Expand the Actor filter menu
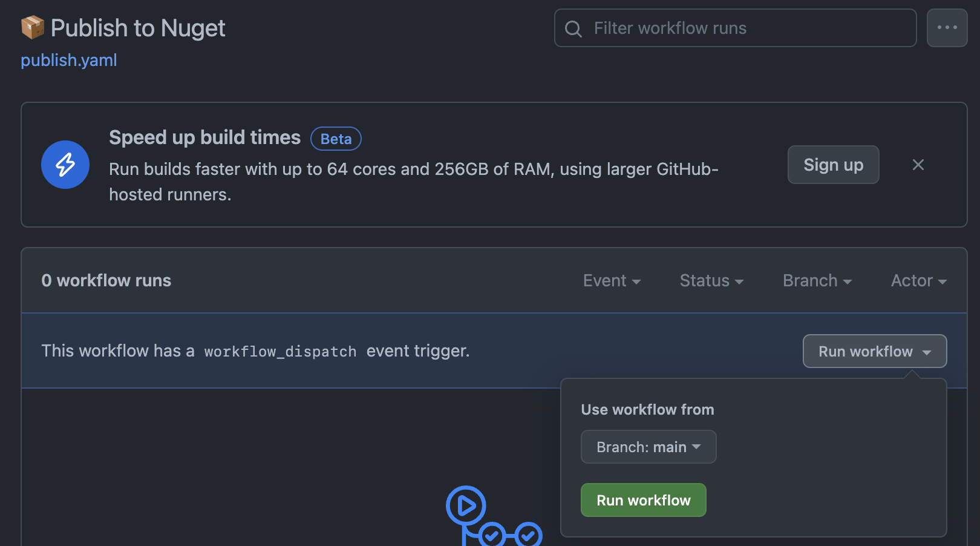The image size is (980, 546). point(918,280)
